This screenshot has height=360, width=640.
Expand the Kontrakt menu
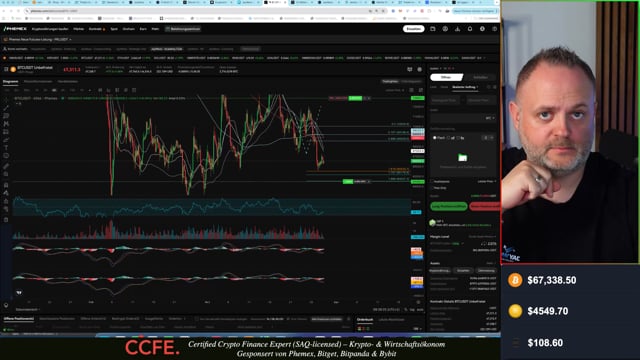(x=97, y=29)
